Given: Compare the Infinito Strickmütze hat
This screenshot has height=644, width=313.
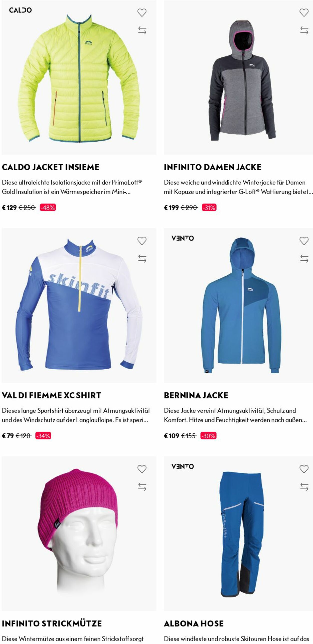Looking at the screenshot, I should pyautogui.click(x=142, y=487).
